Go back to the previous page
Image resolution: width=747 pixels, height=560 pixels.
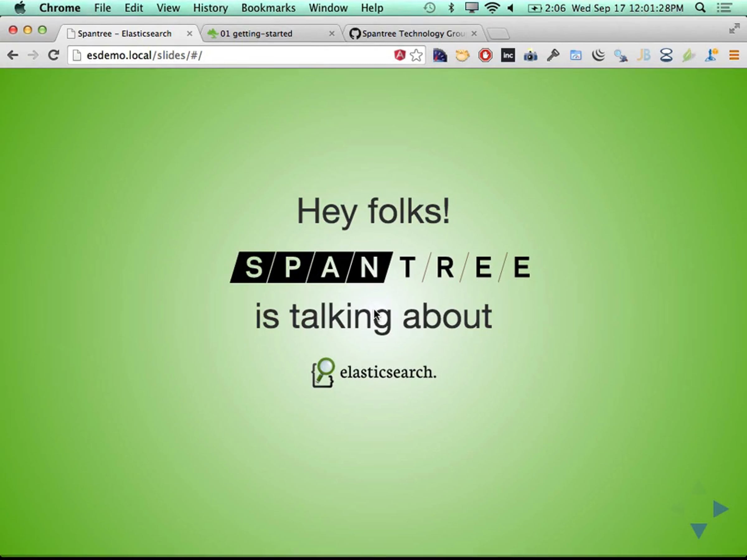click(x=12, y=55)
